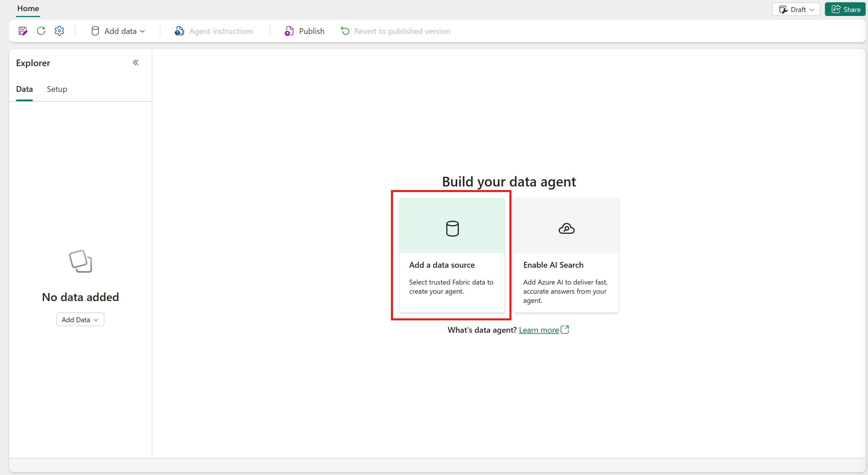This screenshot has width=868, height=475.
Task: Choose the Add a data source card
Action: click(451, 255)
